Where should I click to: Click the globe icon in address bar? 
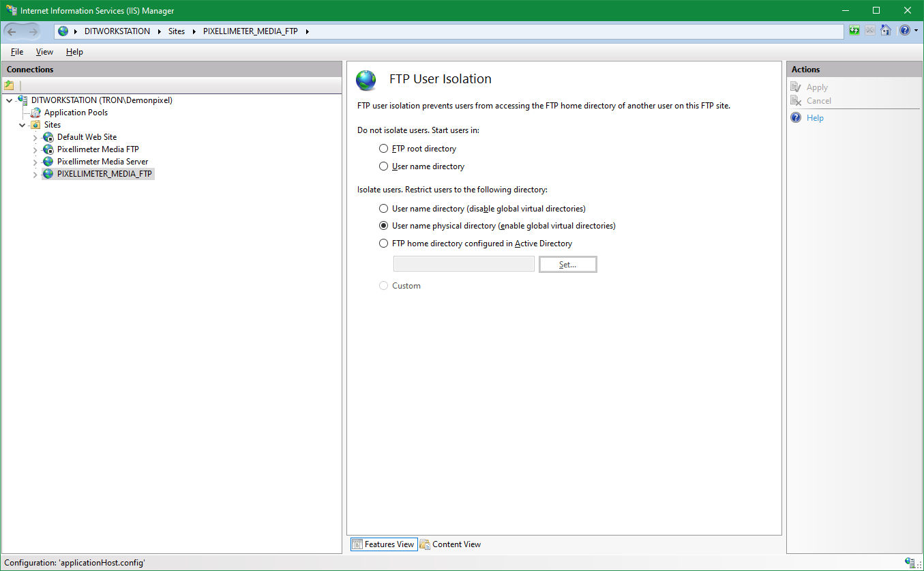63,31
